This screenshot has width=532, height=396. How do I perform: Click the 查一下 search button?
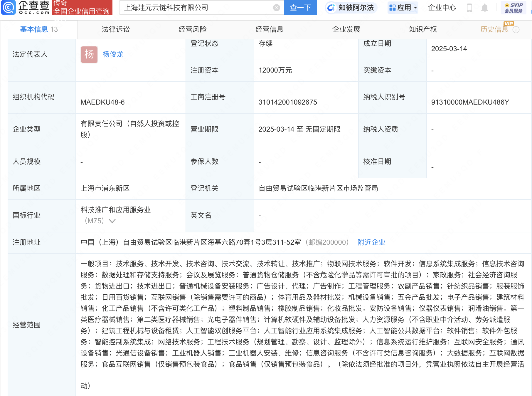300,8
